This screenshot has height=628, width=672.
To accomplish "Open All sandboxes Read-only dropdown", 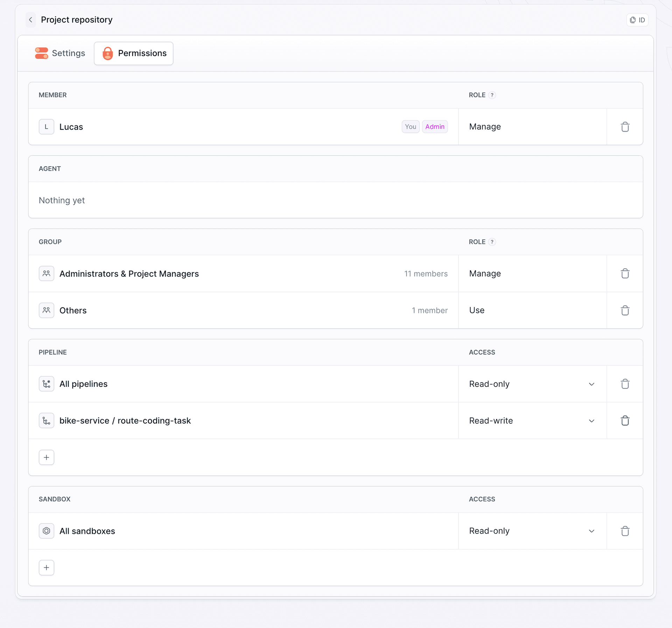I will (532, 531).
